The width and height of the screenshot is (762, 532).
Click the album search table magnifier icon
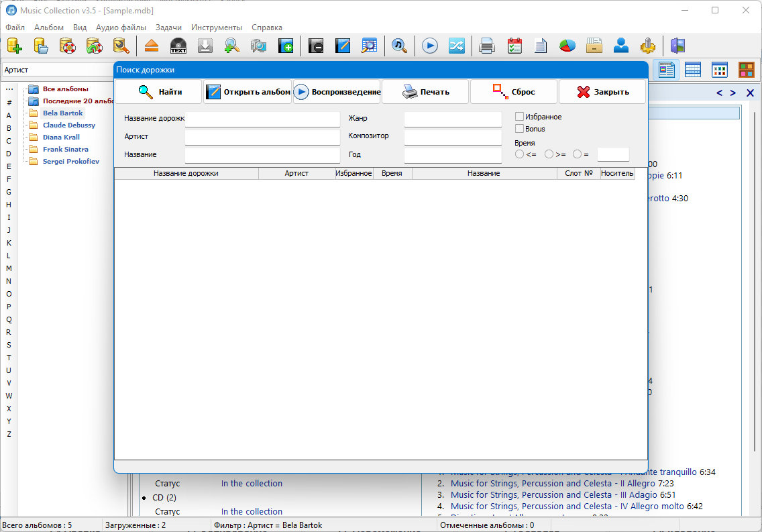[x=370, y=46]
